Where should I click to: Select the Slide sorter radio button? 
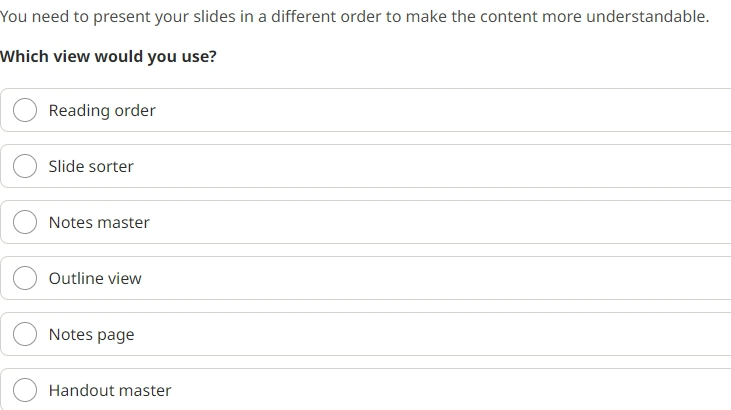[x=25, y=166]
